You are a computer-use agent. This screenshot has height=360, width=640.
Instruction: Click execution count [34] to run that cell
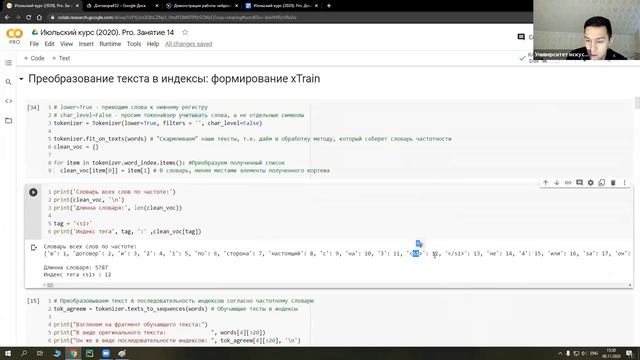click(33, 108)
